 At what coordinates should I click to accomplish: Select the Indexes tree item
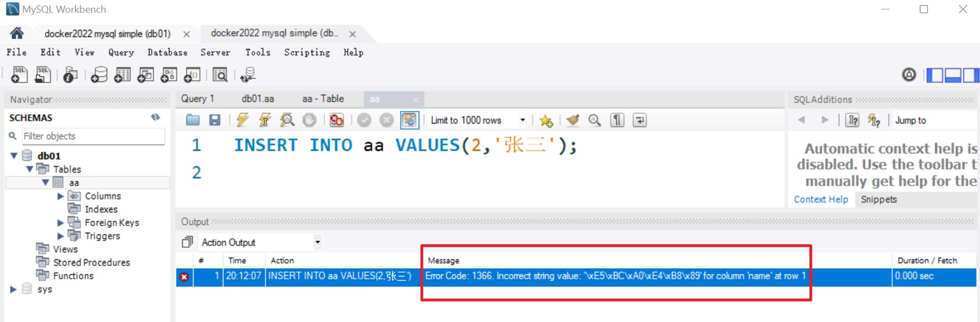101,209
